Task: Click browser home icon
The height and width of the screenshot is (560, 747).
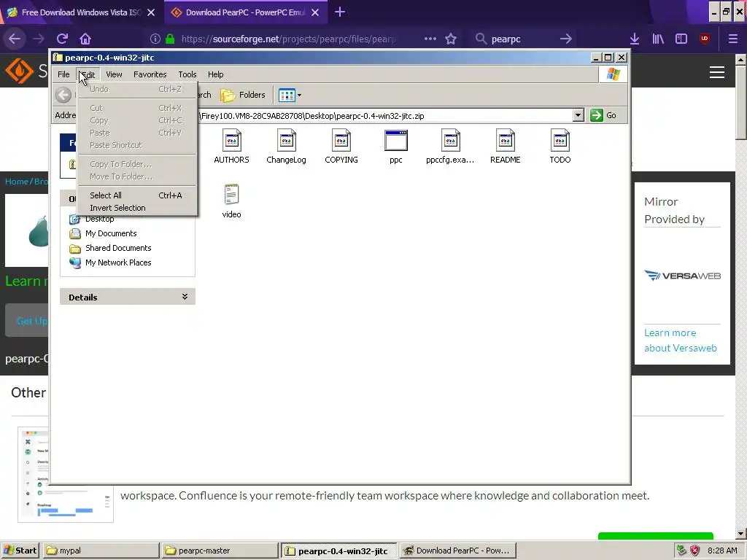Action: (85, 39)
